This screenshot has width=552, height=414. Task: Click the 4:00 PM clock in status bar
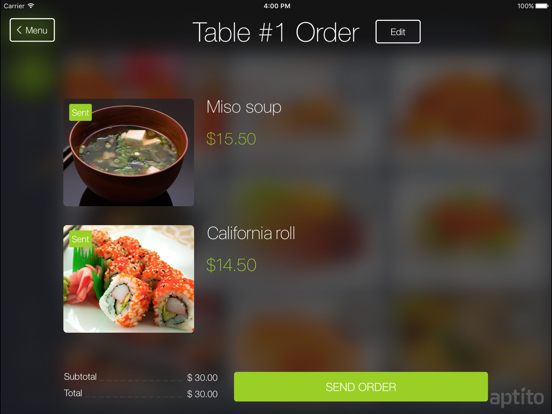click(277, 6)
